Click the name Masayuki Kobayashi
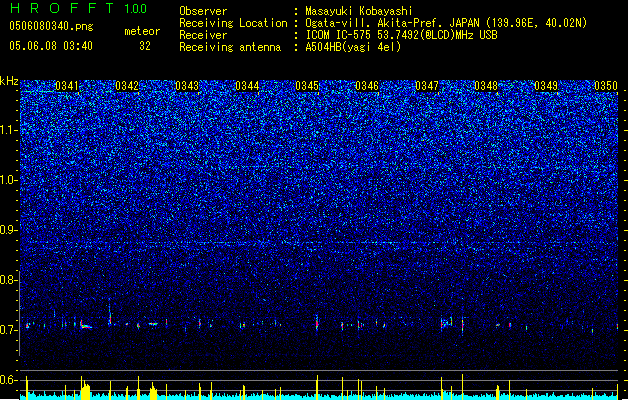This screenshot has height=400, width=629. point(359,11)
